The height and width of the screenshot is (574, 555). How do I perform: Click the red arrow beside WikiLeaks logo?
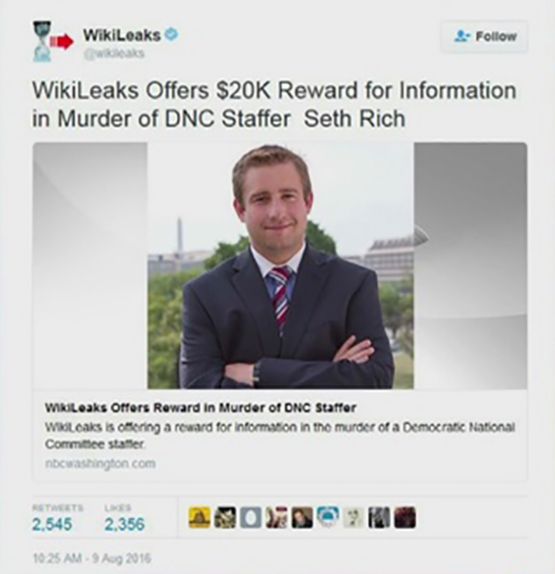click(x=62, y=42)
